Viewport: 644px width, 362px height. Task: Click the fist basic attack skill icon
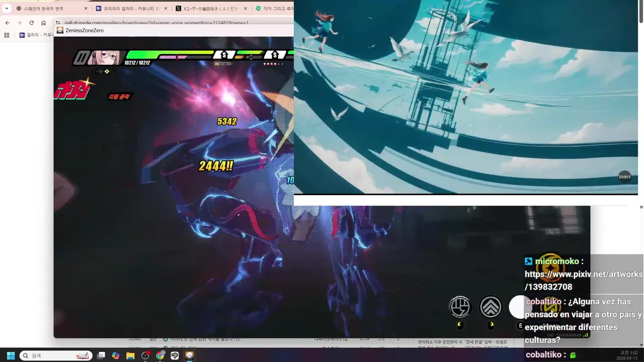click(460, 307)
